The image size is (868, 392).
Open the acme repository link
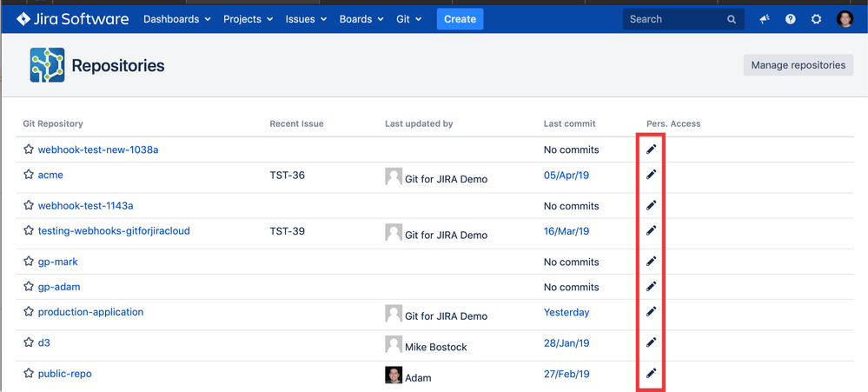[50, 175]
